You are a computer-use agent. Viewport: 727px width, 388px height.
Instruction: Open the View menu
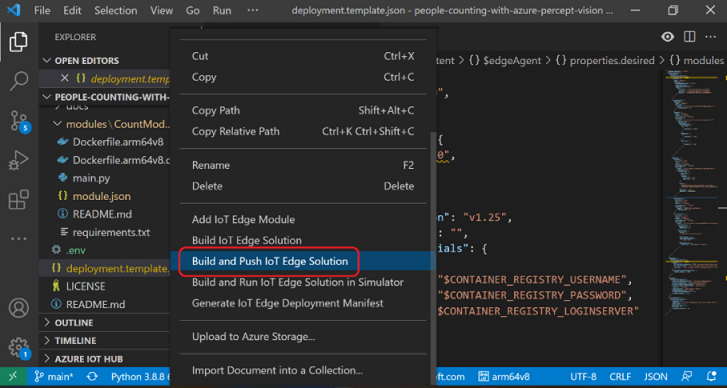(162, 10)
